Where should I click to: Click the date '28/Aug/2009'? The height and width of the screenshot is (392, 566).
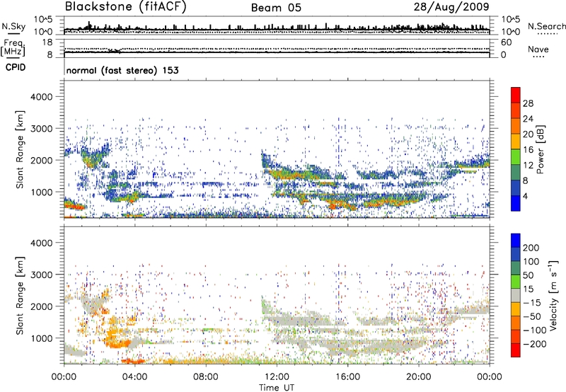[x=451, y=7]
